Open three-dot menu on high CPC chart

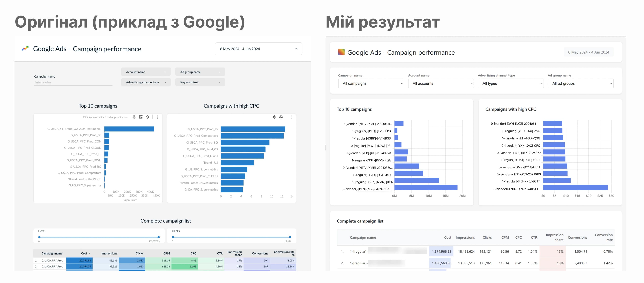pyautogui.click(x=291, y=117)
